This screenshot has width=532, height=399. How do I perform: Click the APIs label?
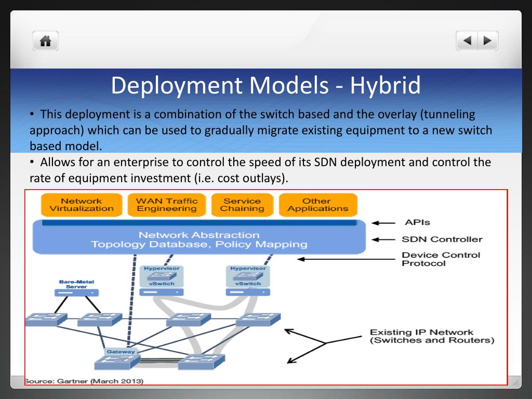coord(417,222)
